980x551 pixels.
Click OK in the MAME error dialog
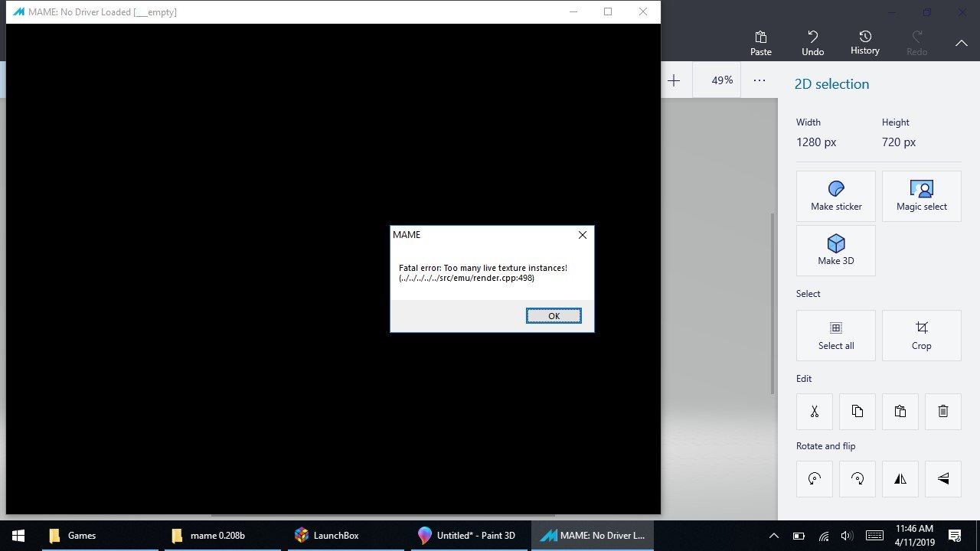coord(554,316)
